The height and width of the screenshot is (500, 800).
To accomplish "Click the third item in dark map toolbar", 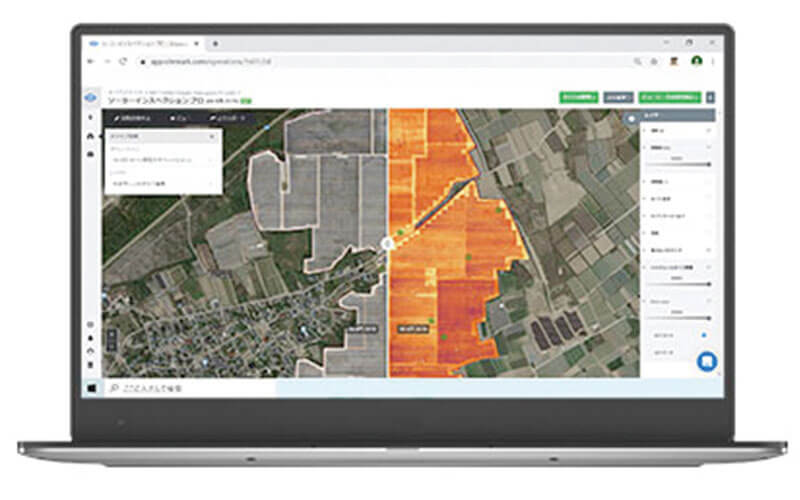I will click(x=226, y=119).
